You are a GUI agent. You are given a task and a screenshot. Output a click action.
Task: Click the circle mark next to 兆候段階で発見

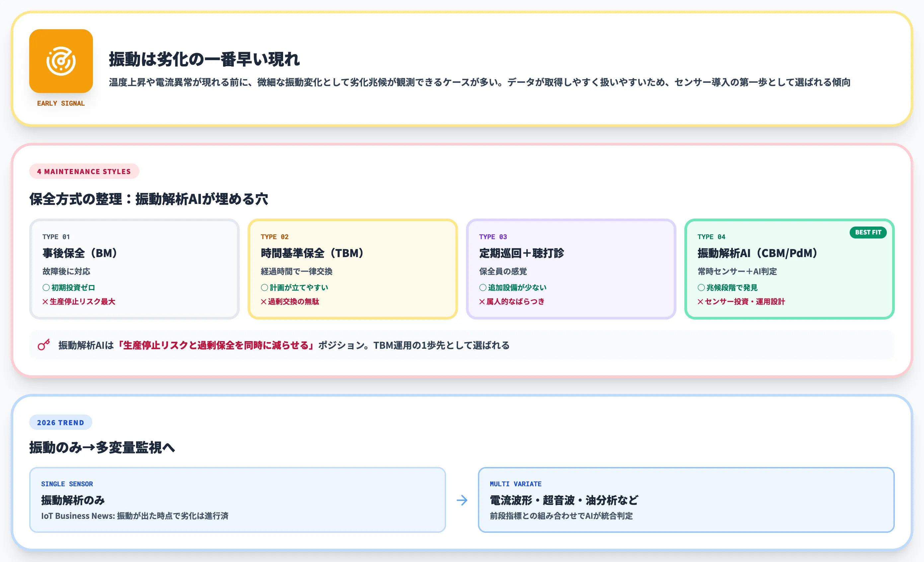(x=701, y=287)
